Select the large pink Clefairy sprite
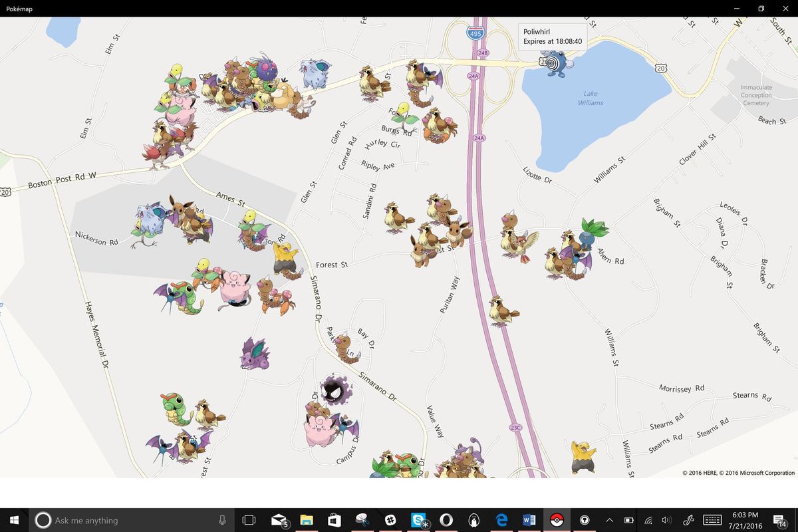This screenshot has height=532, width=798. click(317, 432)
